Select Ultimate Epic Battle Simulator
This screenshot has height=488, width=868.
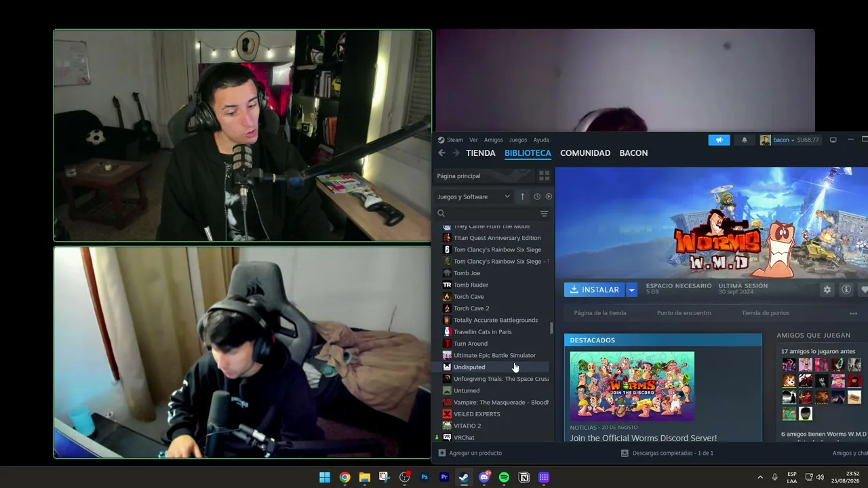click(494, 355)
